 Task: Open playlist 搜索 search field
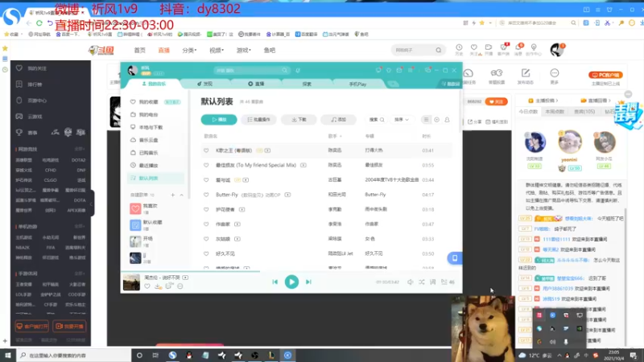point(377,119)
